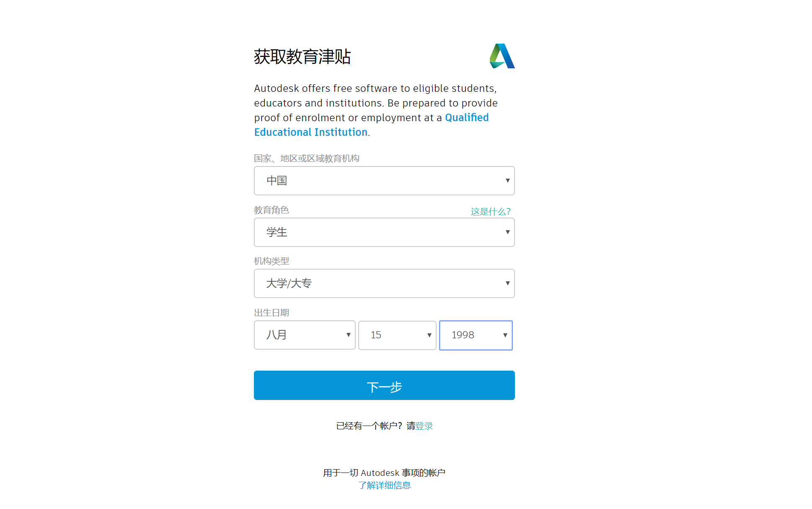Screen dimensions: 812x509
Task: Expand the 教育角色 dropdown
Action: 383,232
